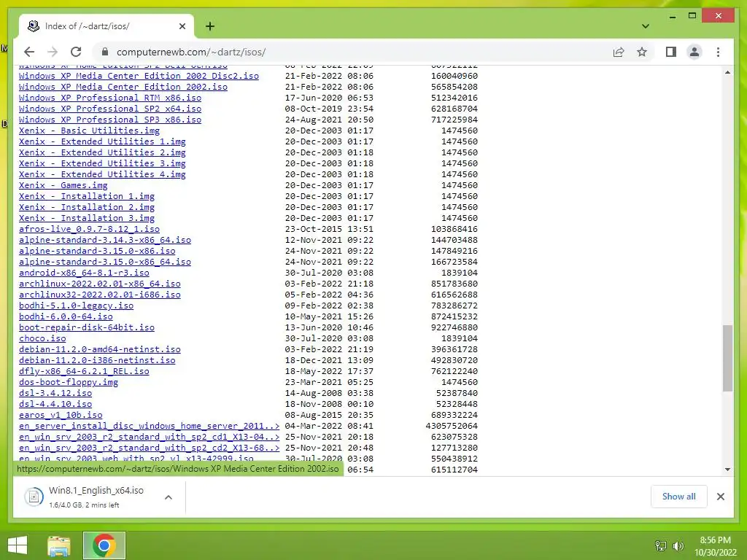Click the page scroll-up arrow

[727, 72]
